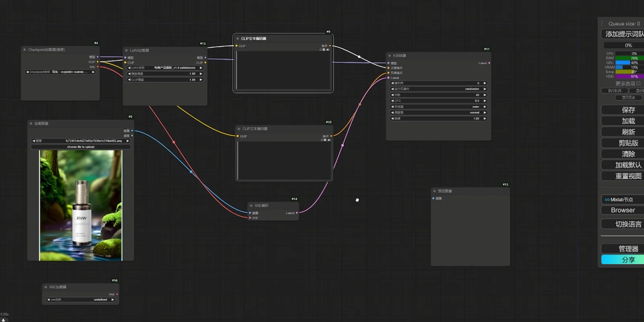Click the choose file to upload button
This screenshot has height=322, width=644.
[x=80, y=147]
